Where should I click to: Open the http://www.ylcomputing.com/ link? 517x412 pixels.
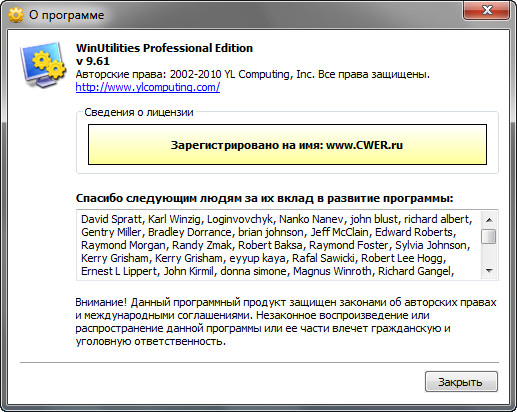click(148, 87)
